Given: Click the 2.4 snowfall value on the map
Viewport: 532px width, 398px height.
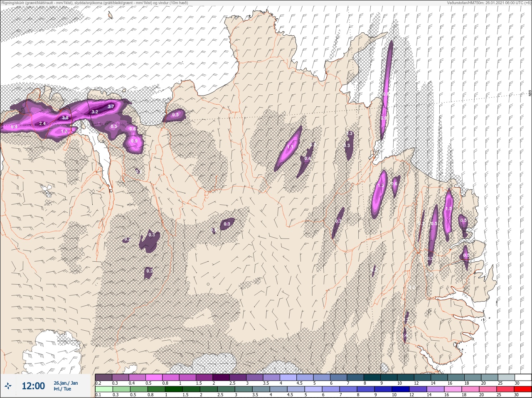Looking at the screenshot, I should [42, 123].
